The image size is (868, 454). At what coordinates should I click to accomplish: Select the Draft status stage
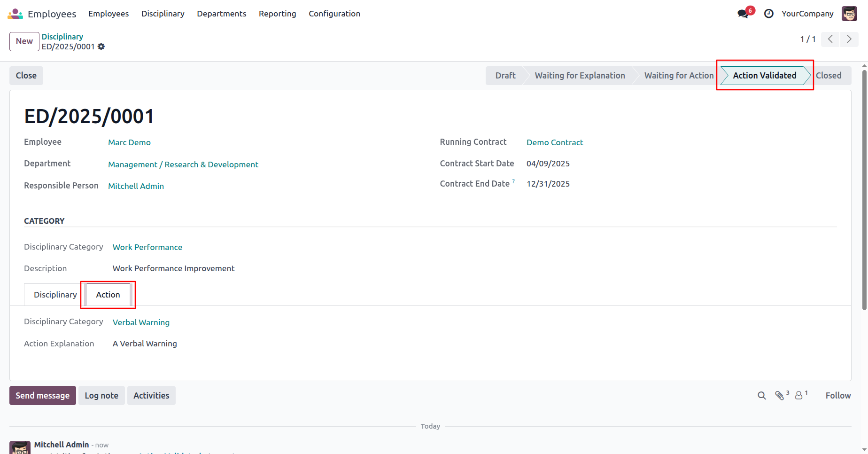505,76
